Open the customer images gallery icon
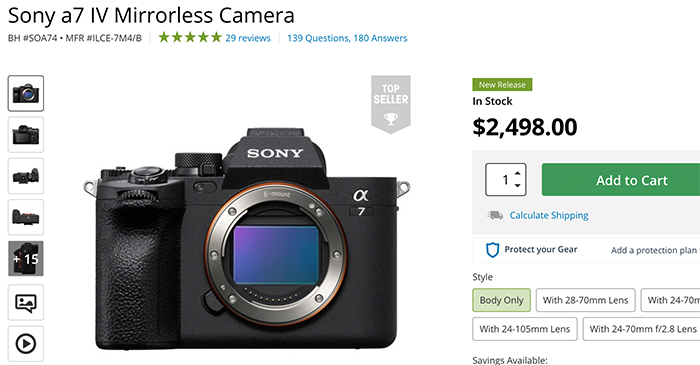Viewport: 700px width, 365px height. coord(26,302)
